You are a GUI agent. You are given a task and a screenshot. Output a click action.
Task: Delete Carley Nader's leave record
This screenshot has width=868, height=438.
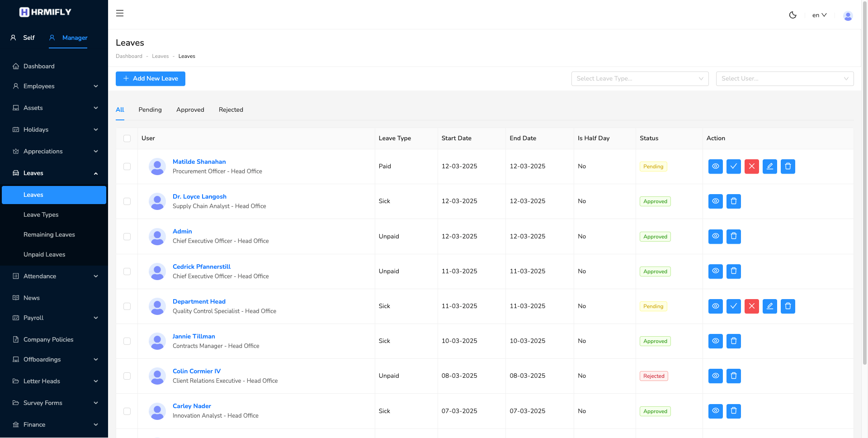(733, 411)
